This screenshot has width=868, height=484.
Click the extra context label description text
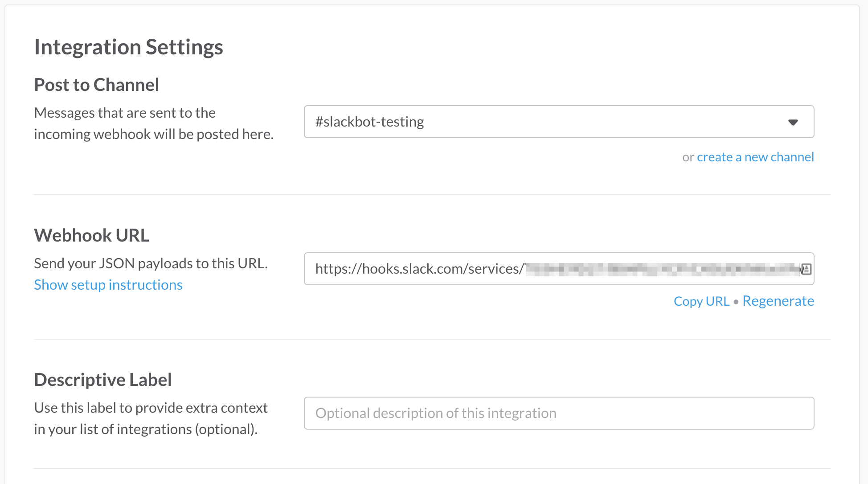click(x=151, y=408)
